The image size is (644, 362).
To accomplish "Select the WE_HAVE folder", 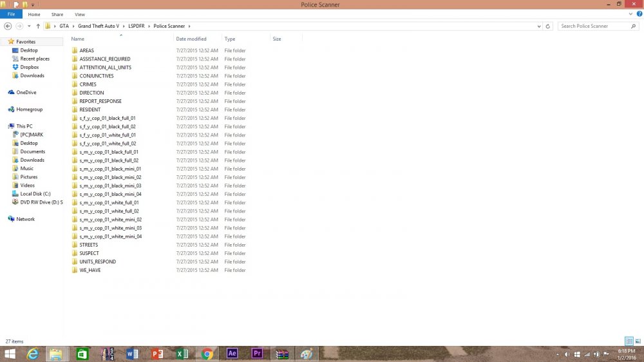I will point(90,270).
